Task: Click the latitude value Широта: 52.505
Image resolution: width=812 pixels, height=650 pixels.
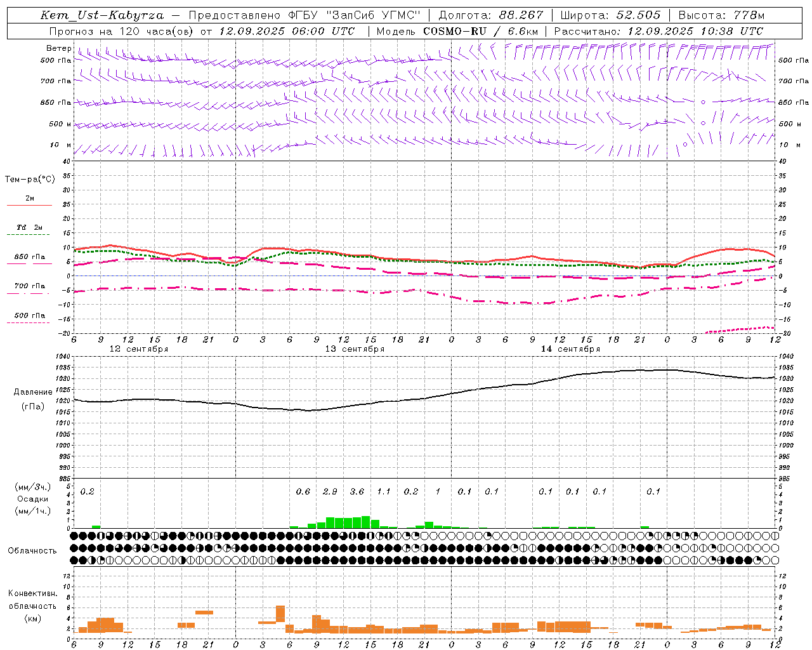Action: pyautogui.click(x=610, y=15)
